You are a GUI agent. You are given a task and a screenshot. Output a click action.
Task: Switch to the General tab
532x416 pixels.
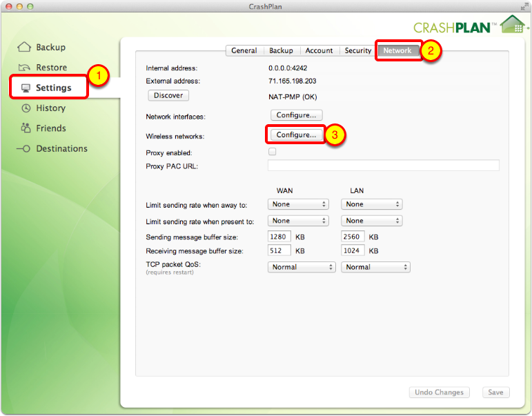tap(244, 50)
